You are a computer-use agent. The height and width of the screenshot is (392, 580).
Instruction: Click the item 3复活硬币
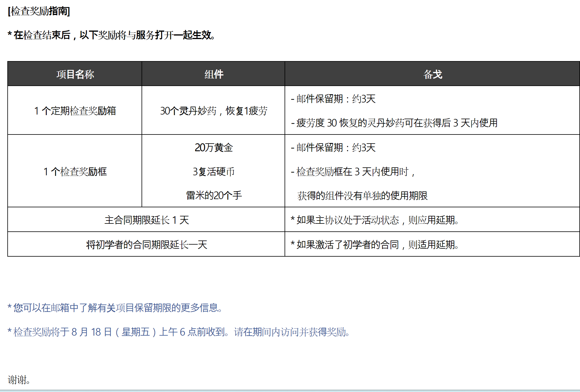point(213,171)
